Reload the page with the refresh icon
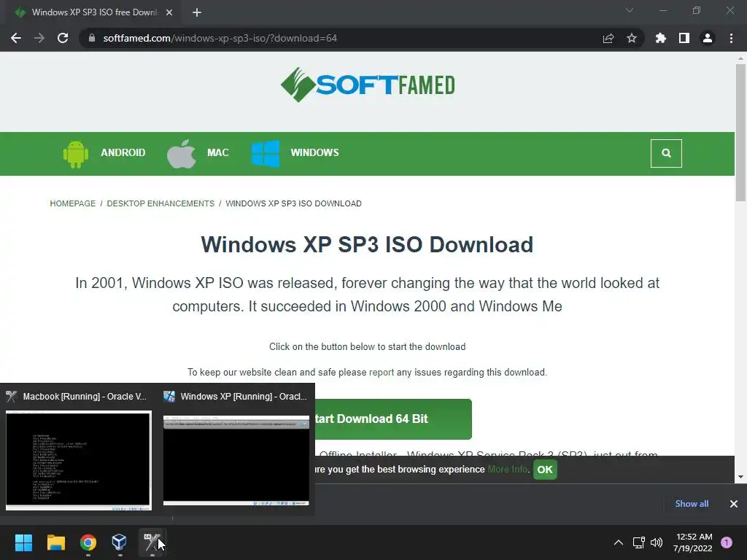 63,38
